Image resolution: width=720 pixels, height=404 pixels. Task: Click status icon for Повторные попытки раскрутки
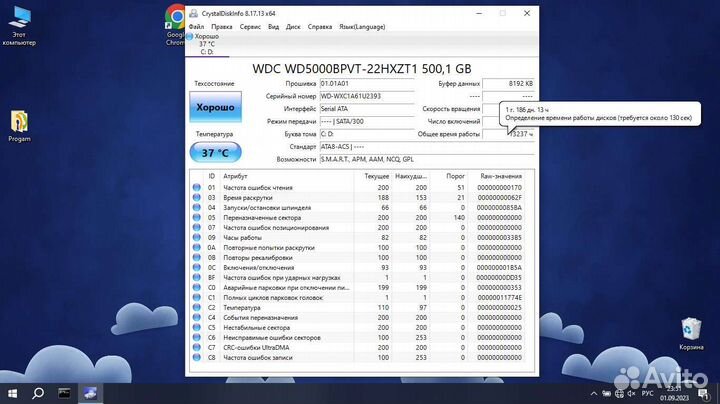pos(197,247)
